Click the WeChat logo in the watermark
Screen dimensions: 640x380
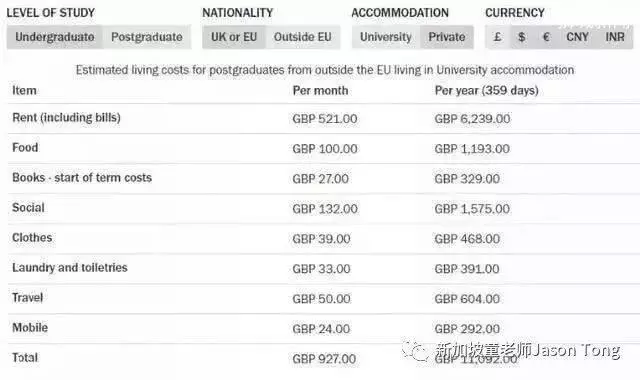pyautogui.click(x=415, y=350)
